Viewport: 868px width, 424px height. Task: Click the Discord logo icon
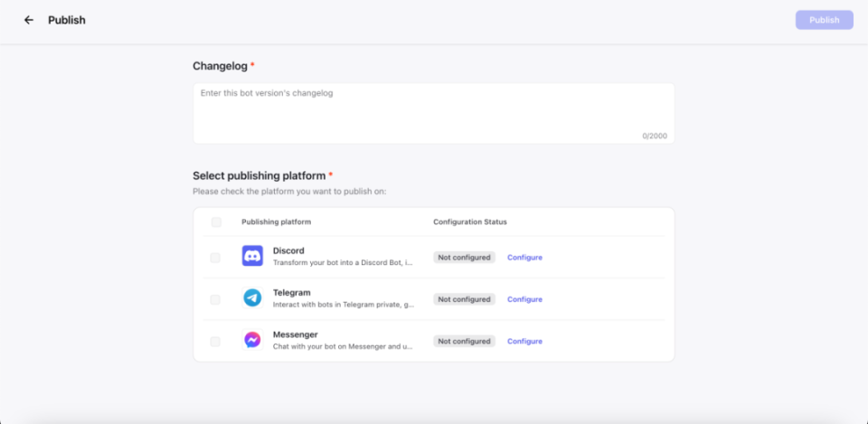tap(252, 257)
